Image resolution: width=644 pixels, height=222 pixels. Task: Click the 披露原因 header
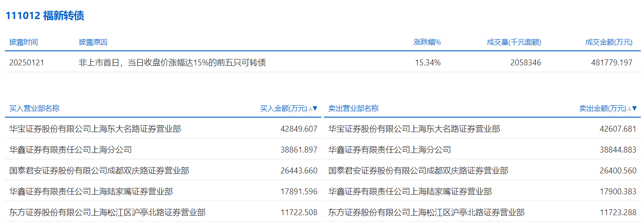[93, 42]
